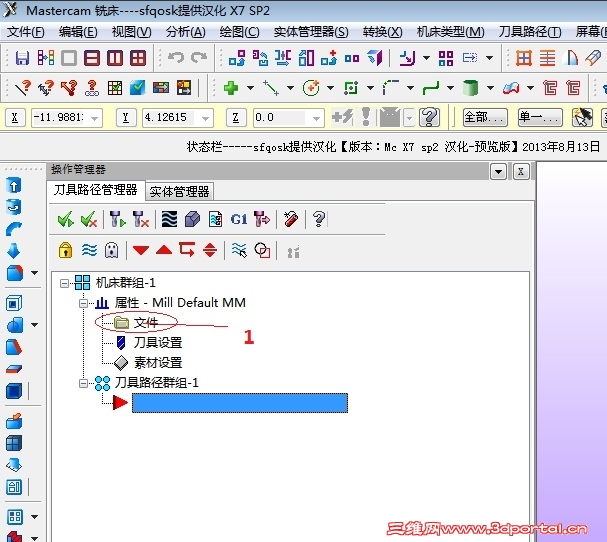
Task: Open the Z coordinate dropdown
Action: tap(316, 118)
